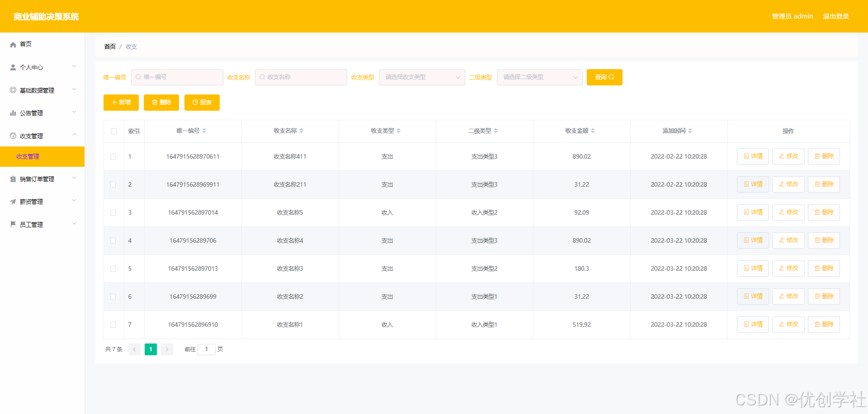Click the 前往 page number input

(x=207, y=349)
